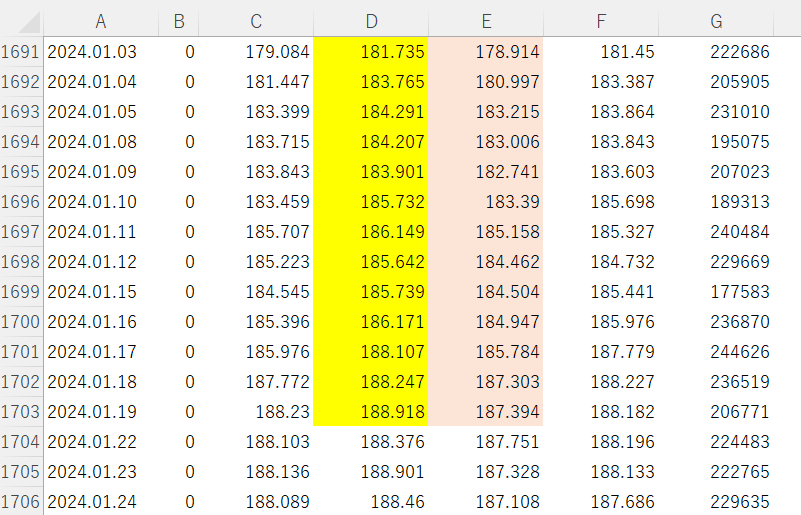This screenshot has width=801, height=515.
Task: Select row header 1698
Action: (21, 262)
